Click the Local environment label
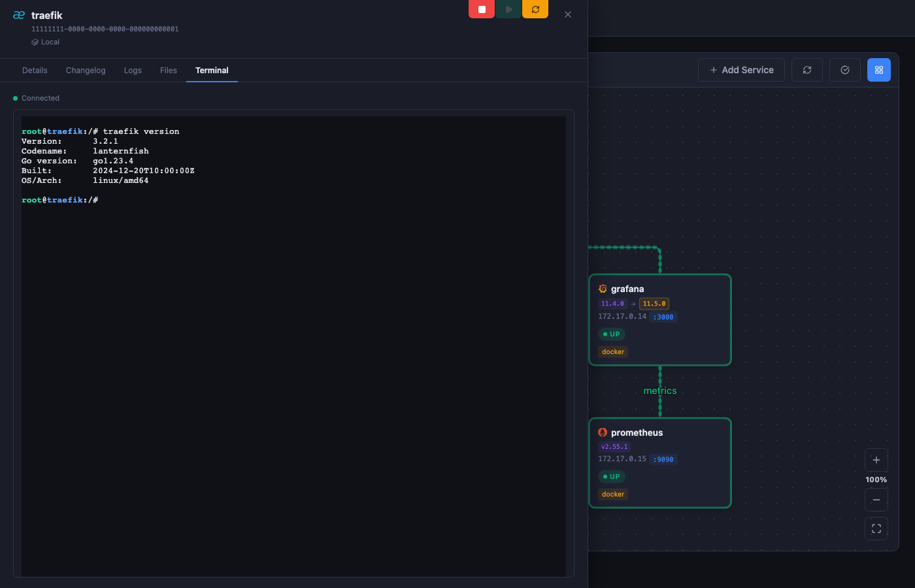Image resolution: width=915 pixels, height=588 pixels. (45, 42)
